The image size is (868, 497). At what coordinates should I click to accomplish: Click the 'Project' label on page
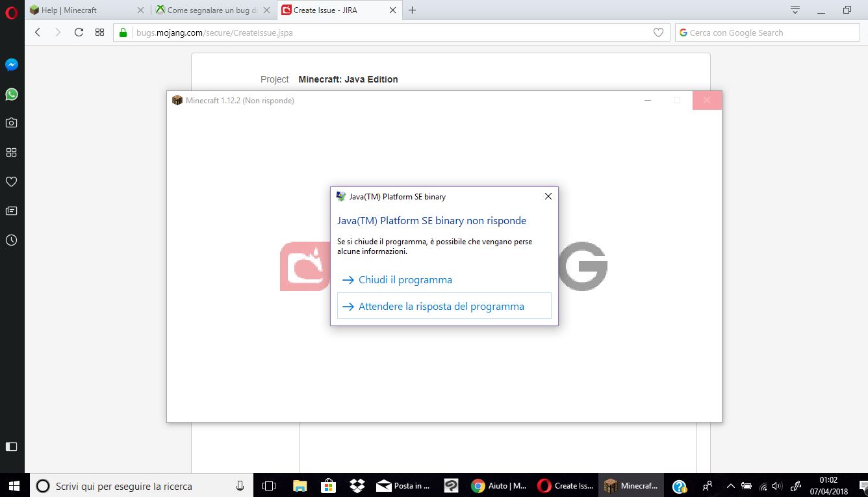coord(275,79)
